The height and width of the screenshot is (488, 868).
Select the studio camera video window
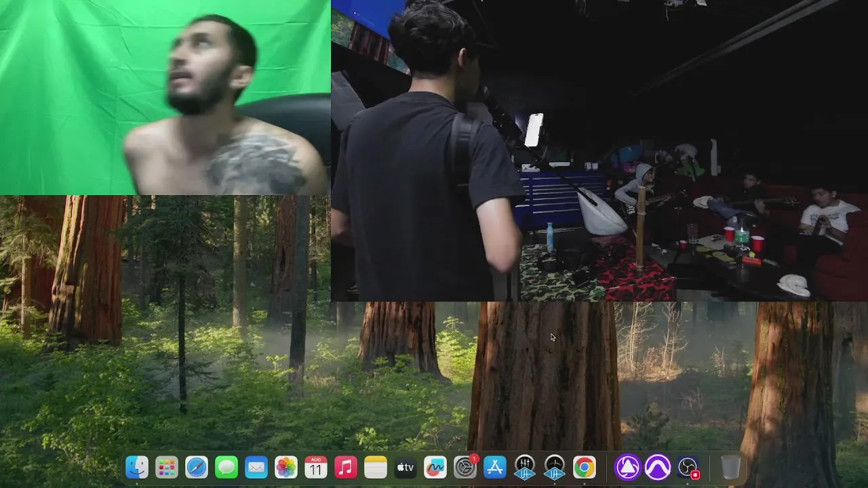point(599,150)
